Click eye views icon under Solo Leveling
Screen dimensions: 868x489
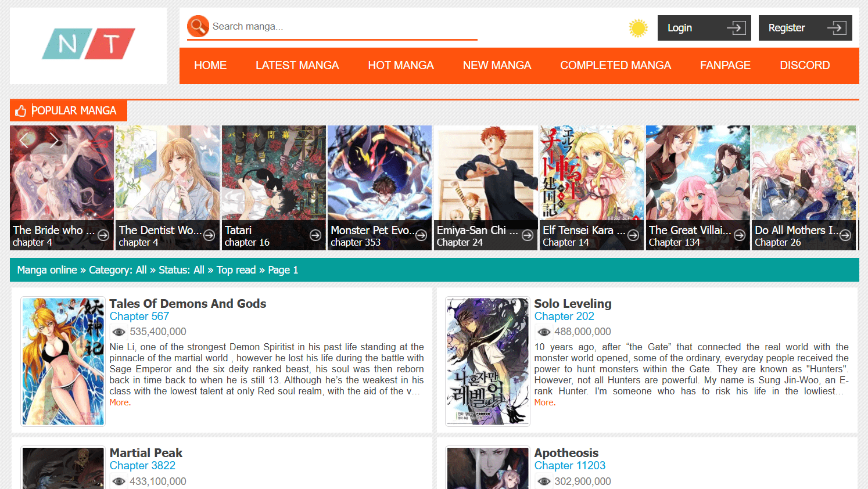[544, 332]
